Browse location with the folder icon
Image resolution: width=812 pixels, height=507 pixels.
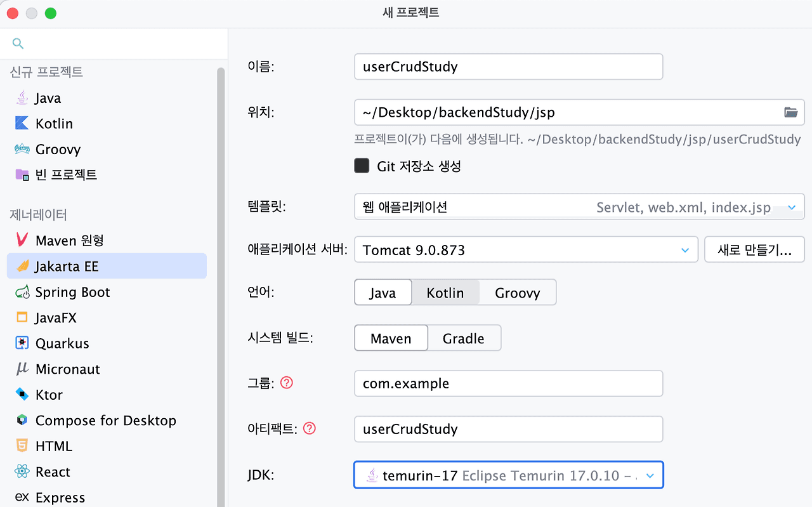[x=790, y=112]
